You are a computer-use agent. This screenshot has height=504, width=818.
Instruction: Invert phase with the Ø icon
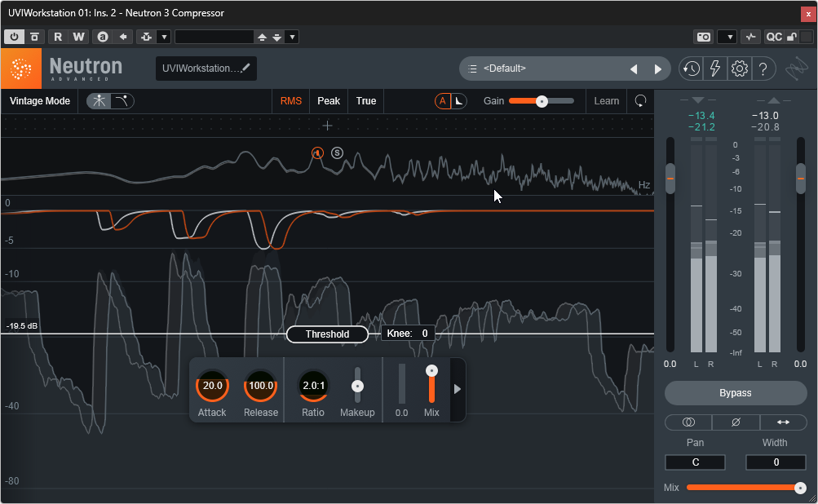coord(736,422)
